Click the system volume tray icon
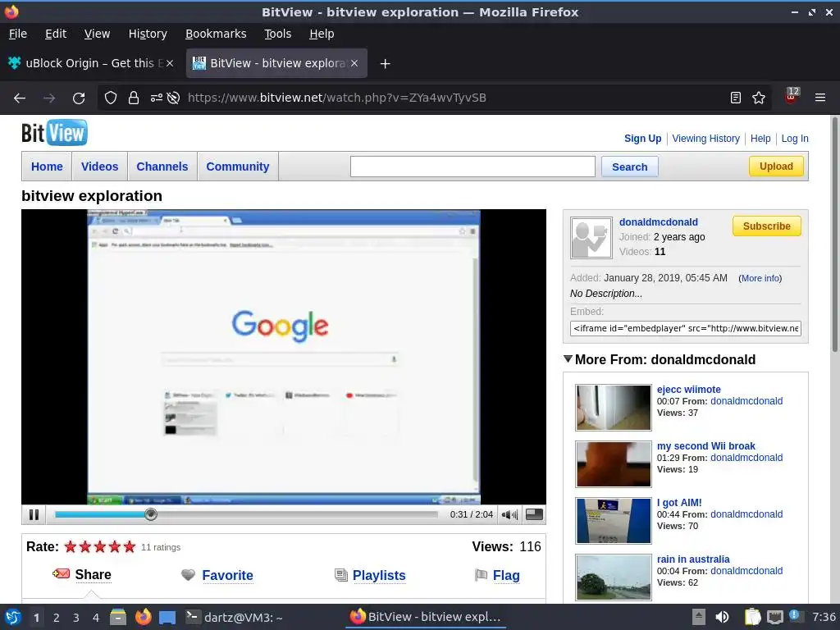Screen dimensions: 840x630 [722, 617]
